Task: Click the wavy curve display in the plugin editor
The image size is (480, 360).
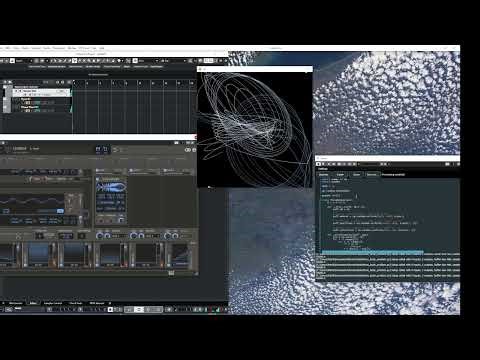Action: 32,202
